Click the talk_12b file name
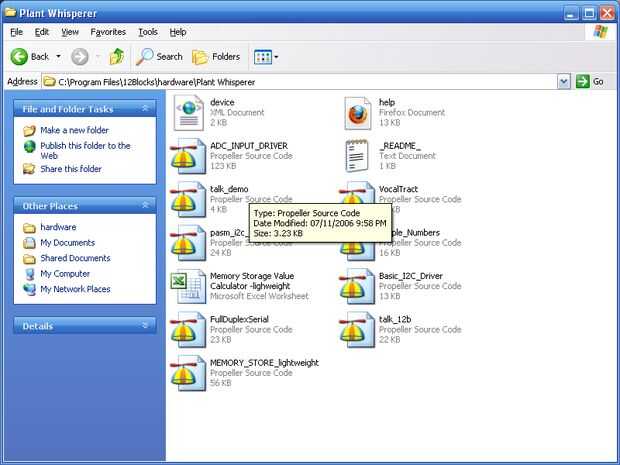 coord(395,319)
